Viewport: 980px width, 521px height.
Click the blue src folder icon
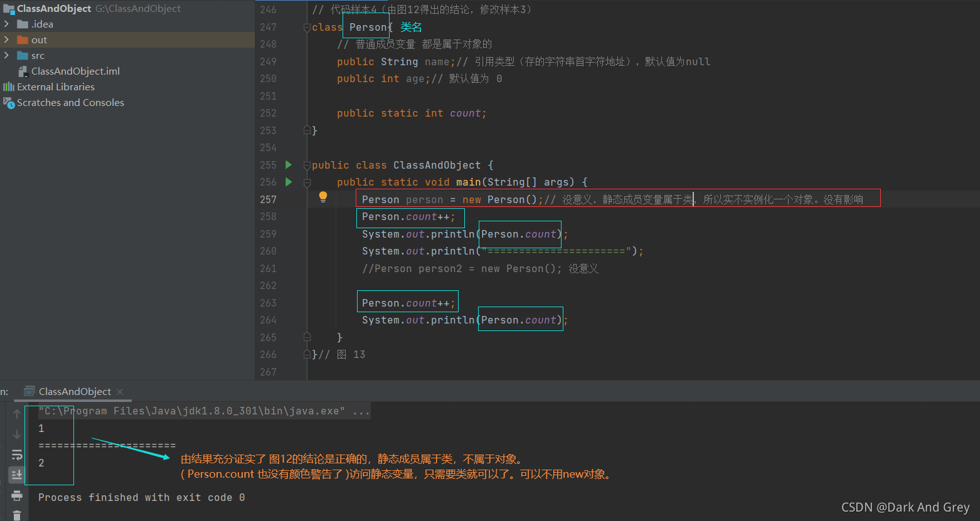23,55
